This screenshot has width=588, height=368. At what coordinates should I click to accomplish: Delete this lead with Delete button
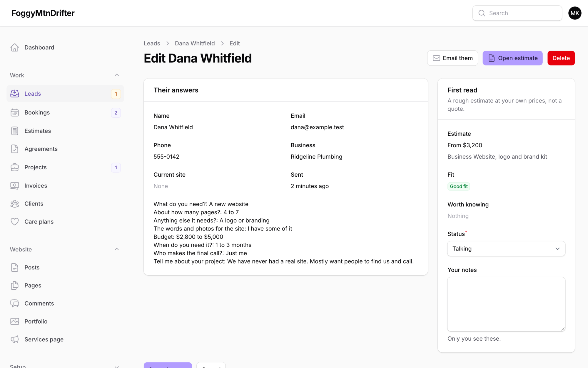tap(561, 58)
